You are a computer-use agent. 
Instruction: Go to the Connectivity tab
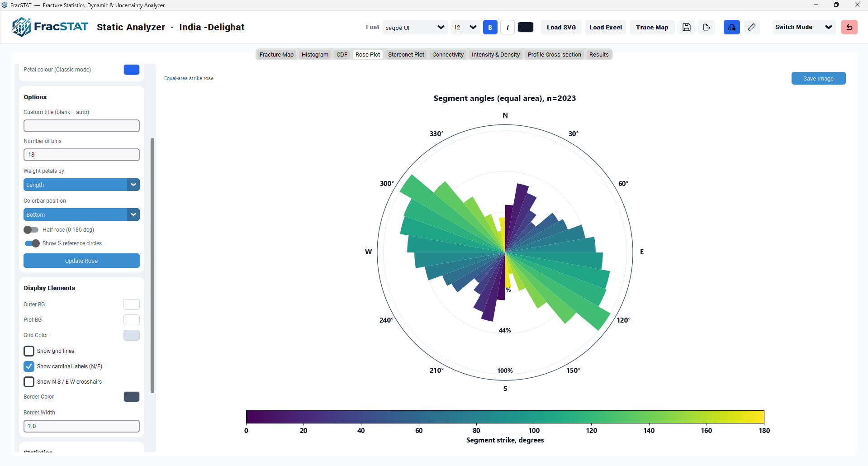pos(448,54)
